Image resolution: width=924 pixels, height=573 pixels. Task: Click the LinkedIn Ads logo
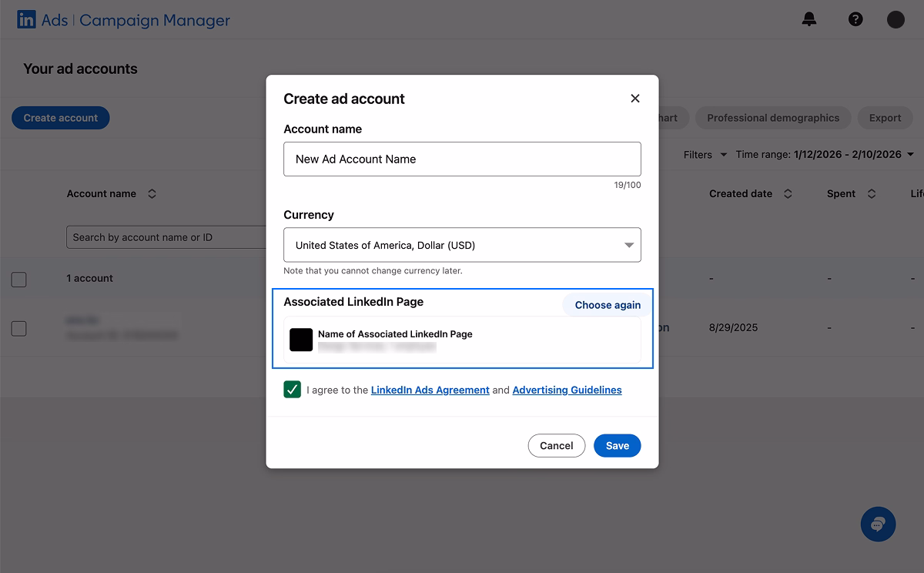(26, 18)
